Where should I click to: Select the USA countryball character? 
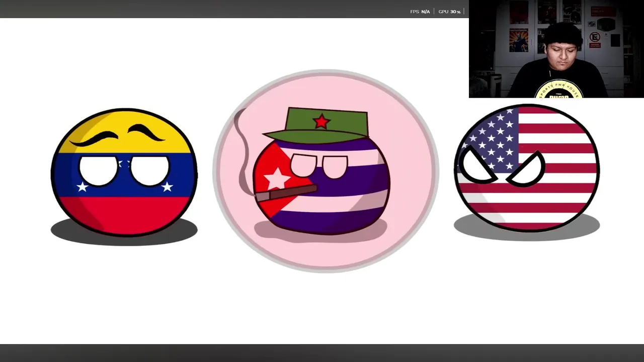click(x=527, y=167)
